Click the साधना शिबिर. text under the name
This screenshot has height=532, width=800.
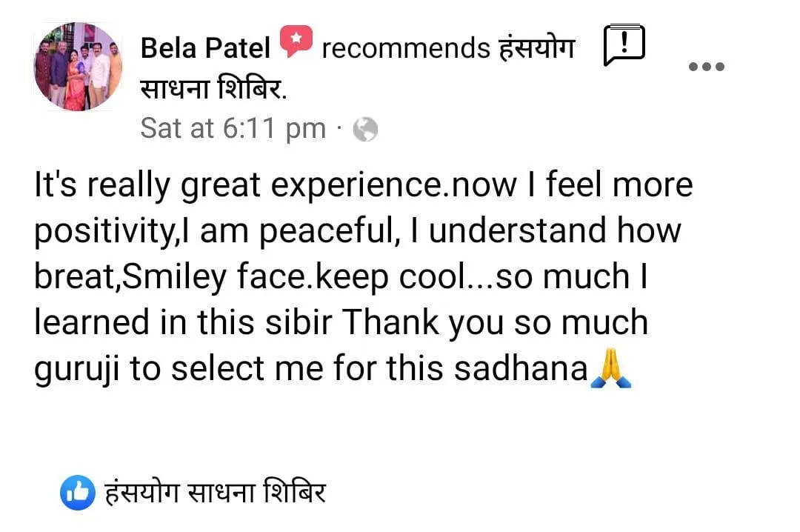214,88
